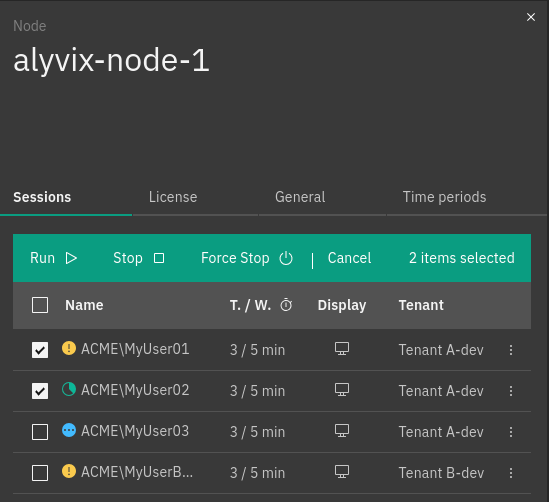Run the selected sessions

pos(54,258)
